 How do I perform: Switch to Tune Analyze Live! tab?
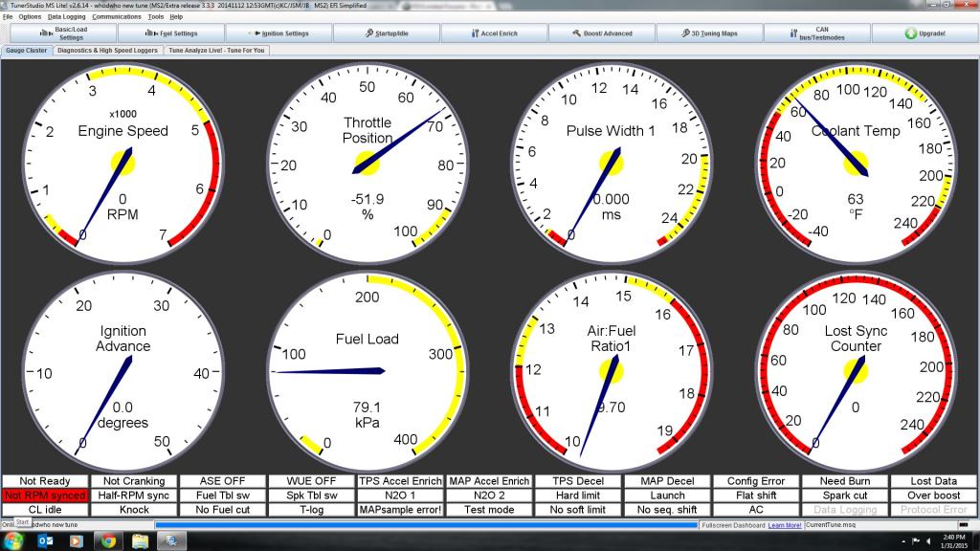(x=217, y=50)
